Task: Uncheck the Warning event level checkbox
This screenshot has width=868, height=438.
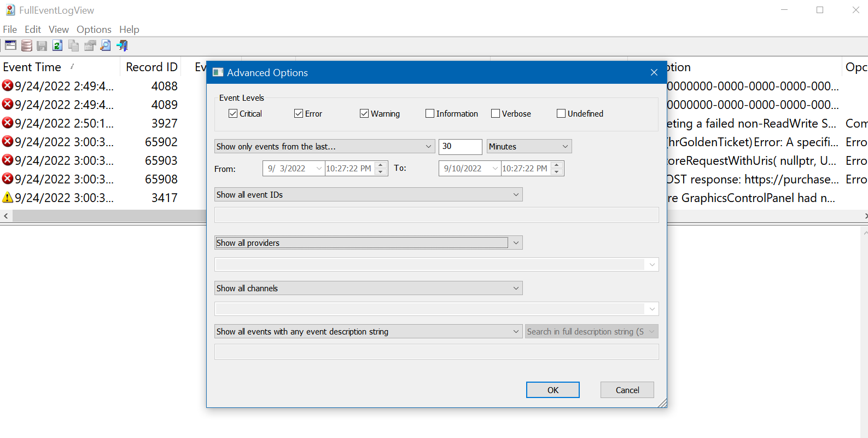Action: (x=364, y=113)
